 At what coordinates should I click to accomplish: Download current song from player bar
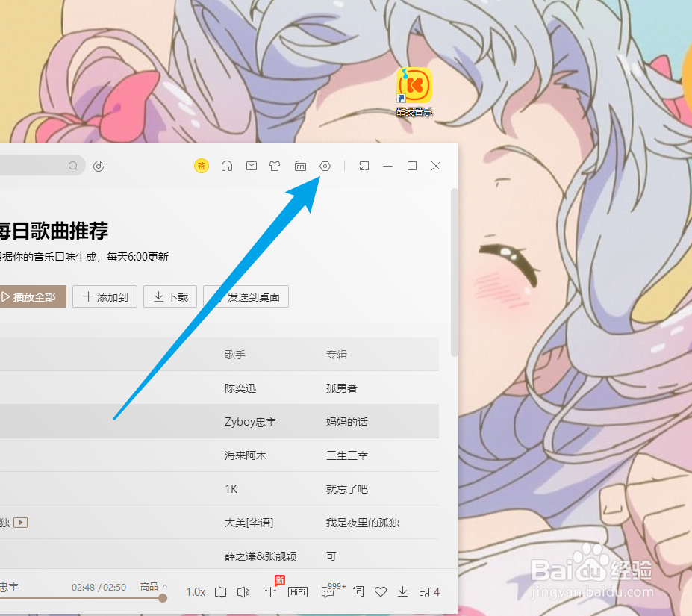pos(402,591)
